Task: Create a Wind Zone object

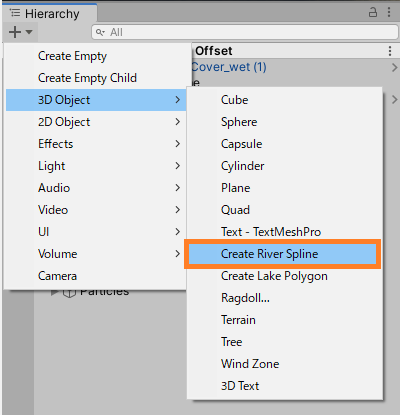Action: 284,364
